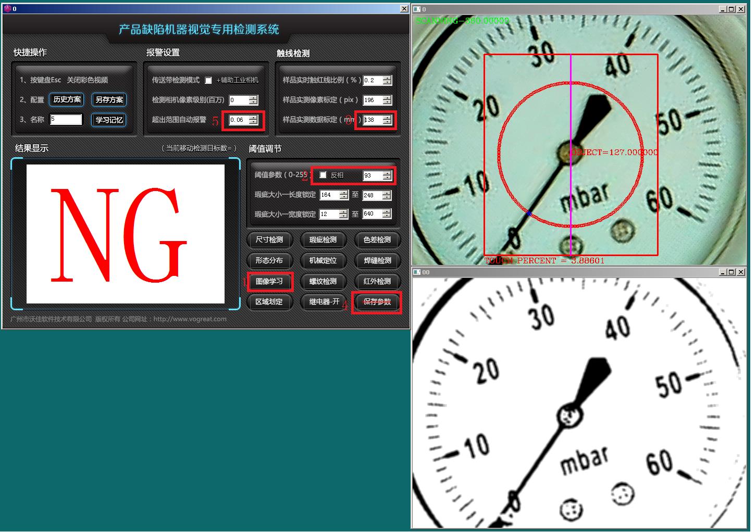The width and height of the screenshot is (756, 532).
Task: Click the company URL www.vogreat.com text
Action: coord(190,319)
